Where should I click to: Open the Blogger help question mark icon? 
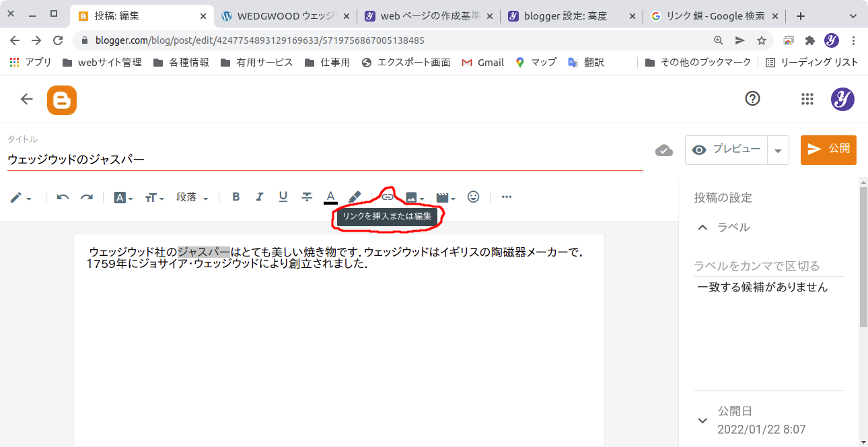[752, 99]
